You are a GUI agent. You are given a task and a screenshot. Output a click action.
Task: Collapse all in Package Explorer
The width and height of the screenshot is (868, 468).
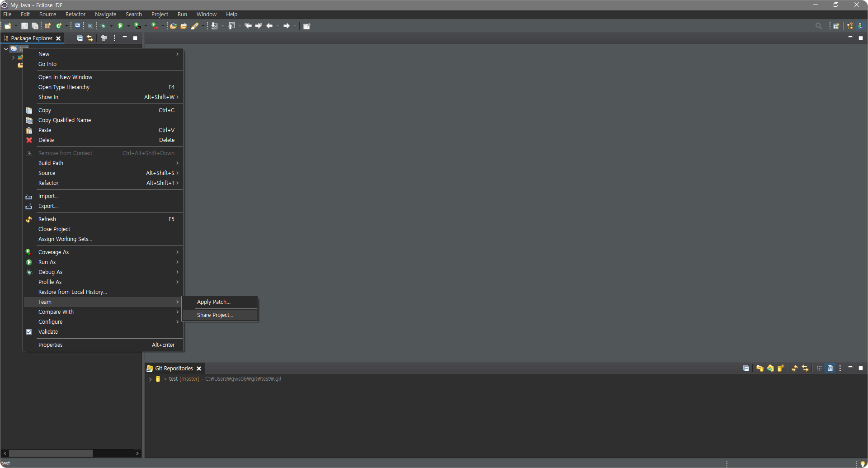(x=80, y=38)
